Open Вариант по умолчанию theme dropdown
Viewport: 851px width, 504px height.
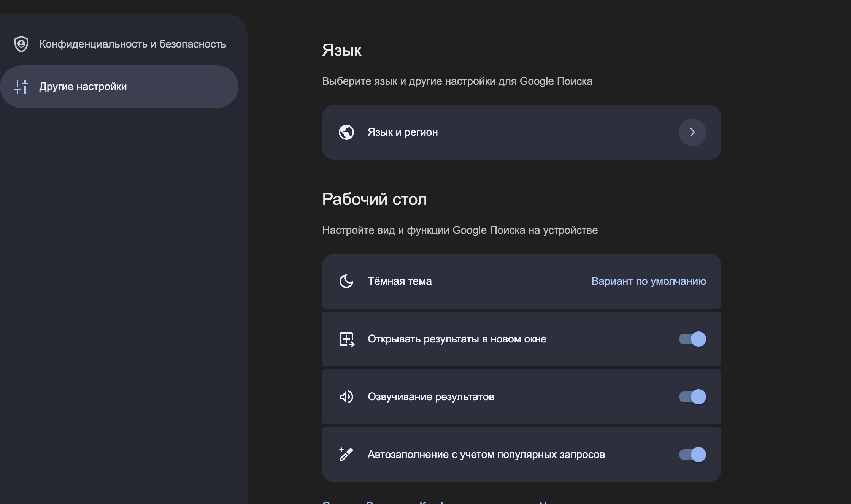tap(648, 281)
